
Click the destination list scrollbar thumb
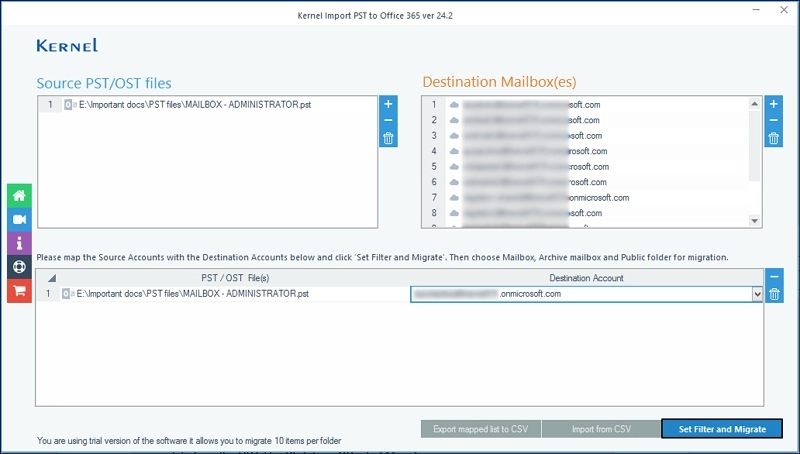tap(754, 145)
